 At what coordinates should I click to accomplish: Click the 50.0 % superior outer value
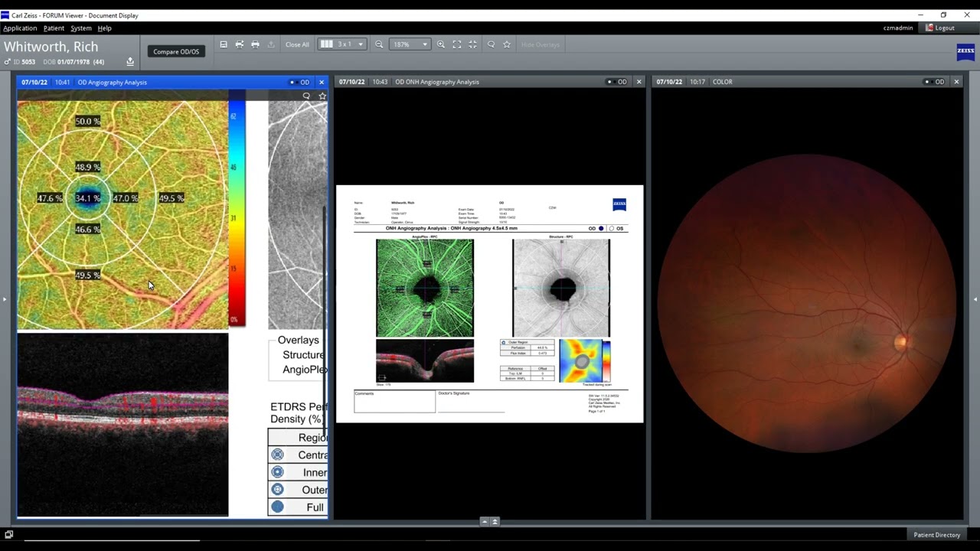(x=88, y=121)
